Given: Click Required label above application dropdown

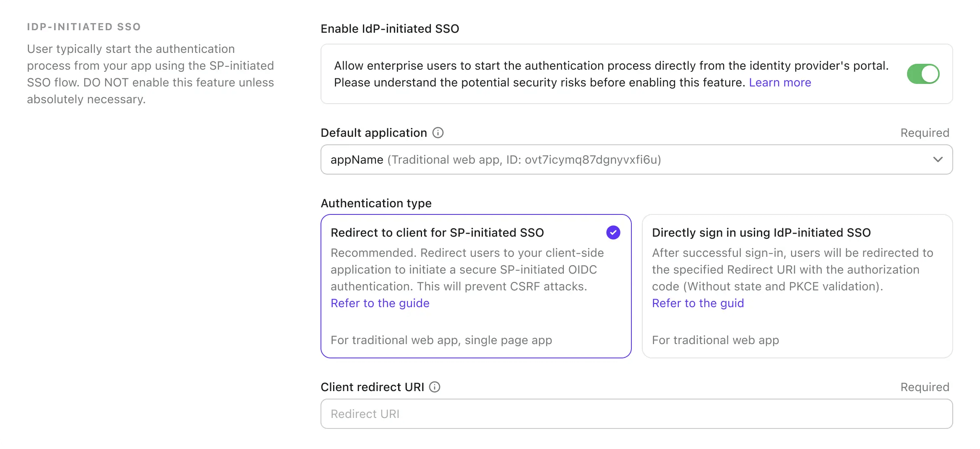Looking at the screenshot, I should (924, 133).
